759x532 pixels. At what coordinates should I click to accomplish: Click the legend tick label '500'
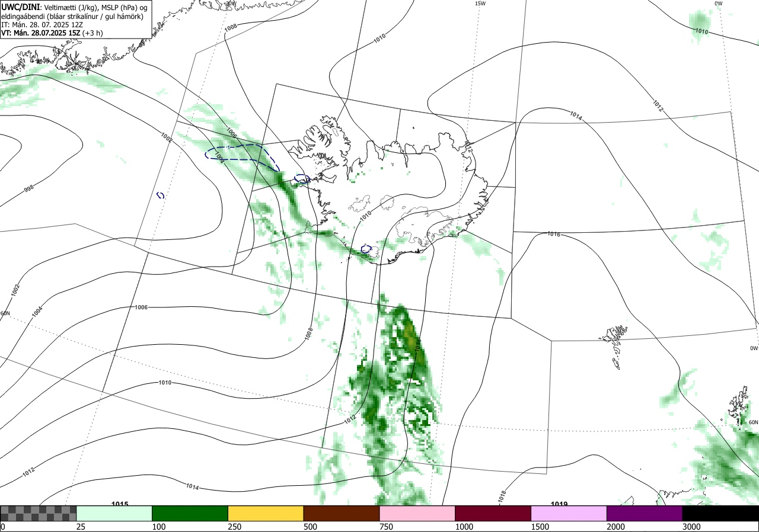click(x=310, y=527)
